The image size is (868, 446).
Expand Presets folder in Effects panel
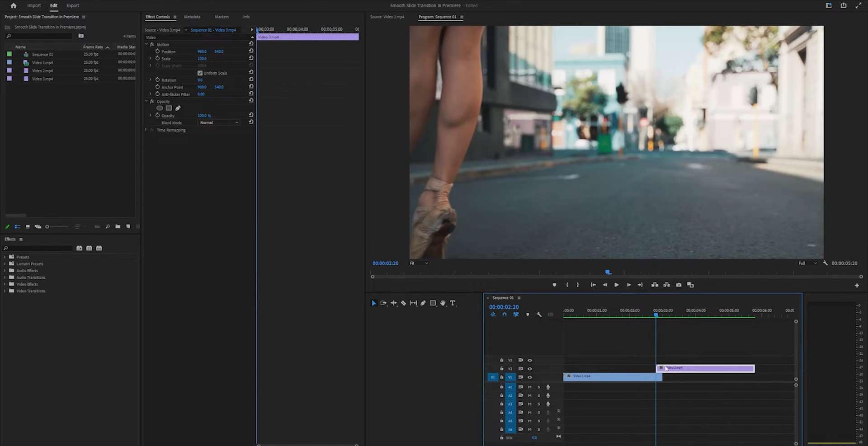[5, 257]
